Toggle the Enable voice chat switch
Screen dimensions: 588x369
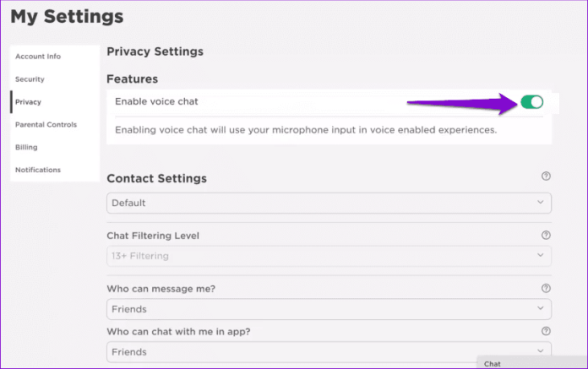coord(531,102)
